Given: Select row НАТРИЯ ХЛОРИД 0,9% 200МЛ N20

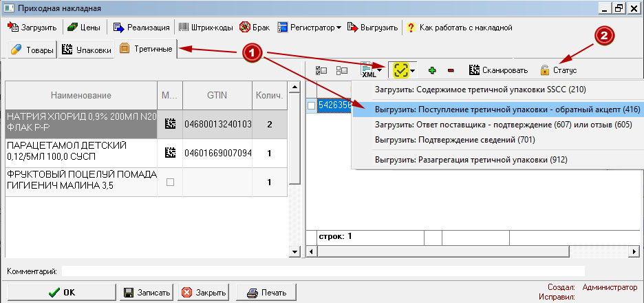Looking at the screenshot, I should click(x=81, y=124).
